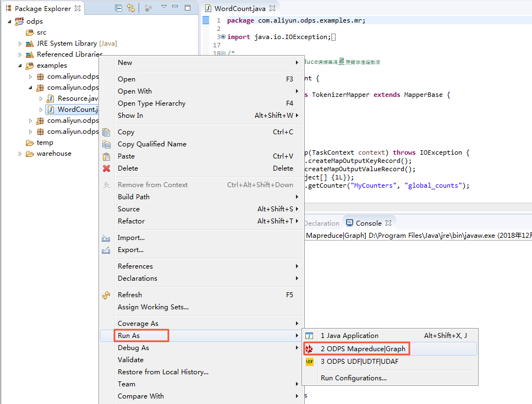Click the Export... icon
532x404 pixels.
(x=106, y=250)
